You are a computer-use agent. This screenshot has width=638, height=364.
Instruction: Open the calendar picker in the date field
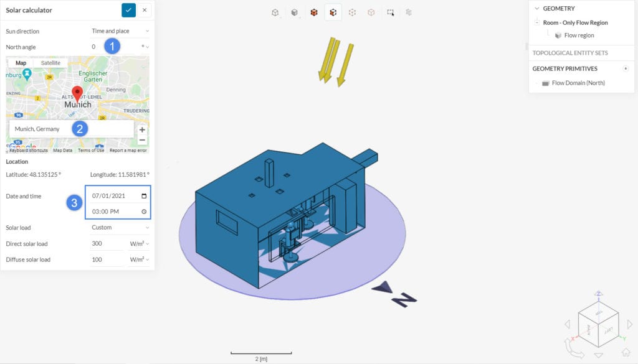click(144, 196)
